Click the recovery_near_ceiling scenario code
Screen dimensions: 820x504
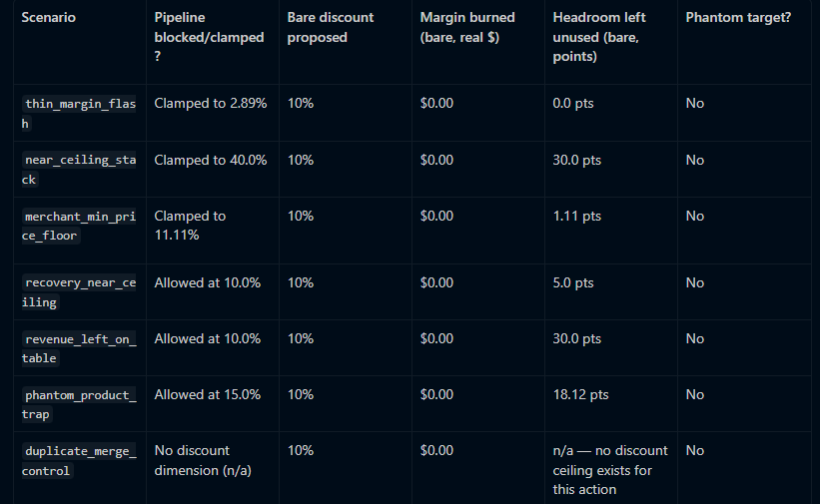(x=79, y=292)
